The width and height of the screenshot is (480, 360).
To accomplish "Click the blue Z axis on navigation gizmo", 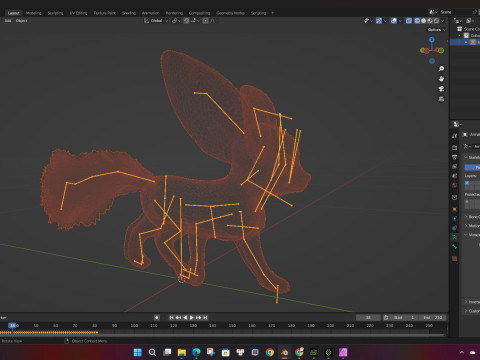I will point(432,40).
